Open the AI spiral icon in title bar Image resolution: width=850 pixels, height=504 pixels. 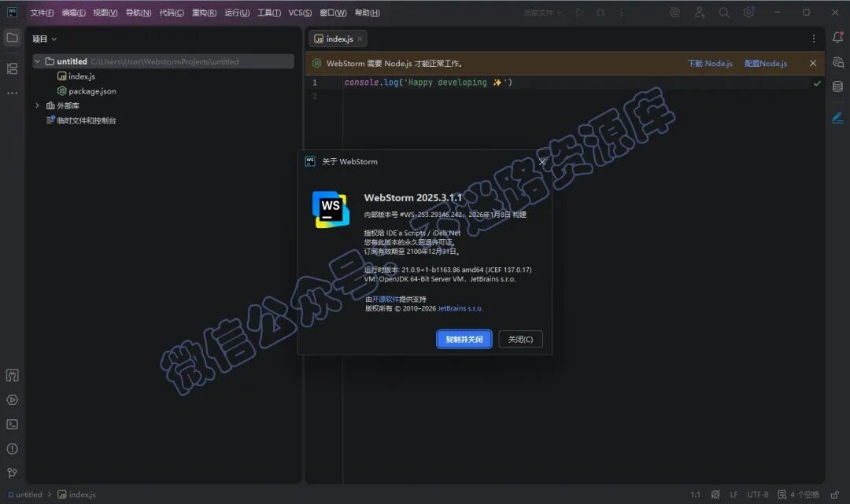tap(675, 12)
